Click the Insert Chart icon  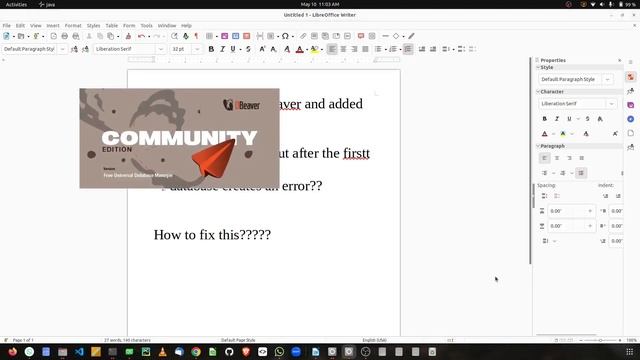(x=236, y=36)
